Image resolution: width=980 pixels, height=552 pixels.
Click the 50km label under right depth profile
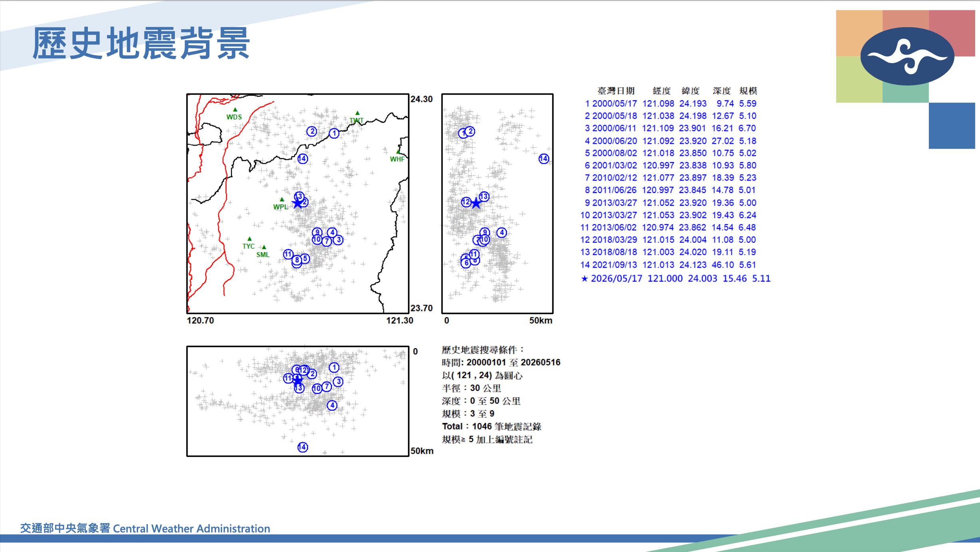pos(541,320)
